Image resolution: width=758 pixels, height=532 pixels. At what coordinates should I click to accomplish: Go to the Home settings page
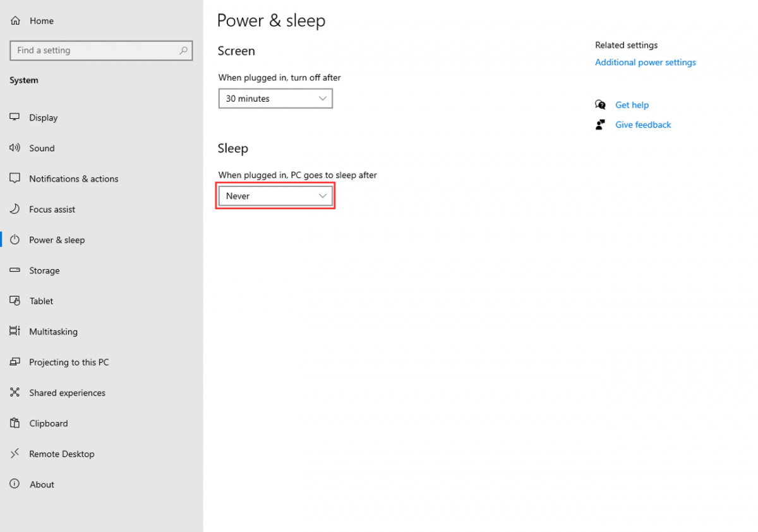pos(41,20)
